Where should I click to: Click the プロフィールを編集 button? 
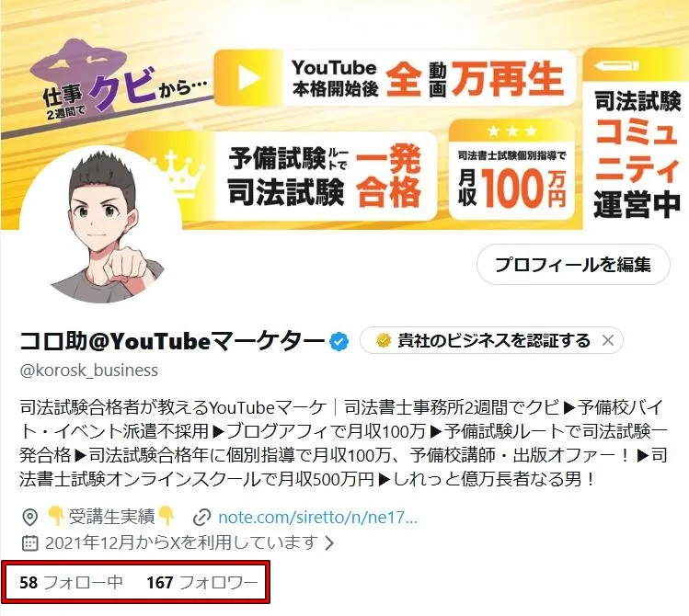573,264
